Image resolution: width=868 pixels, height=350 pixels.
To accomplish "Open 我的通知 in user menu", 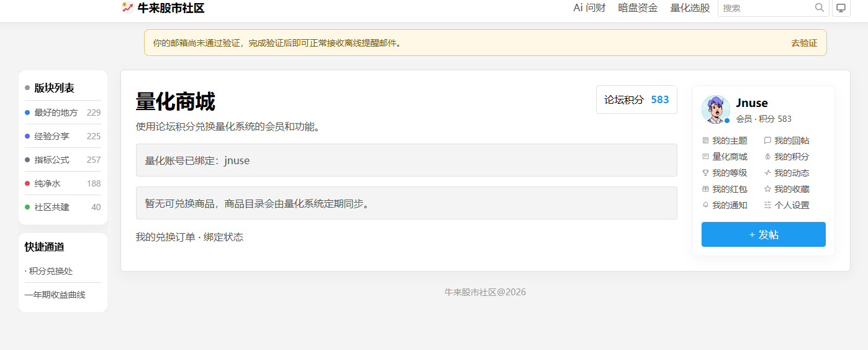I will [730, 205].
